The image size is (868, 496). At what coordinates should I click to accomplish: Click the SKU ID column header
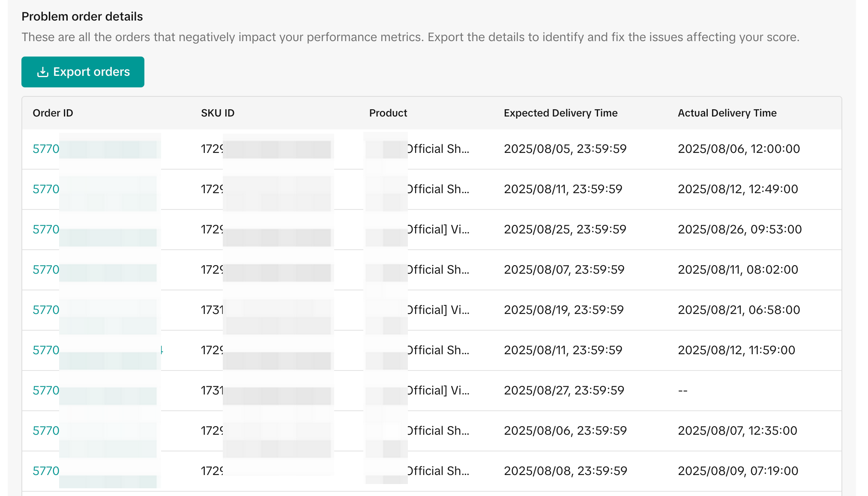[x=218, y=113]
